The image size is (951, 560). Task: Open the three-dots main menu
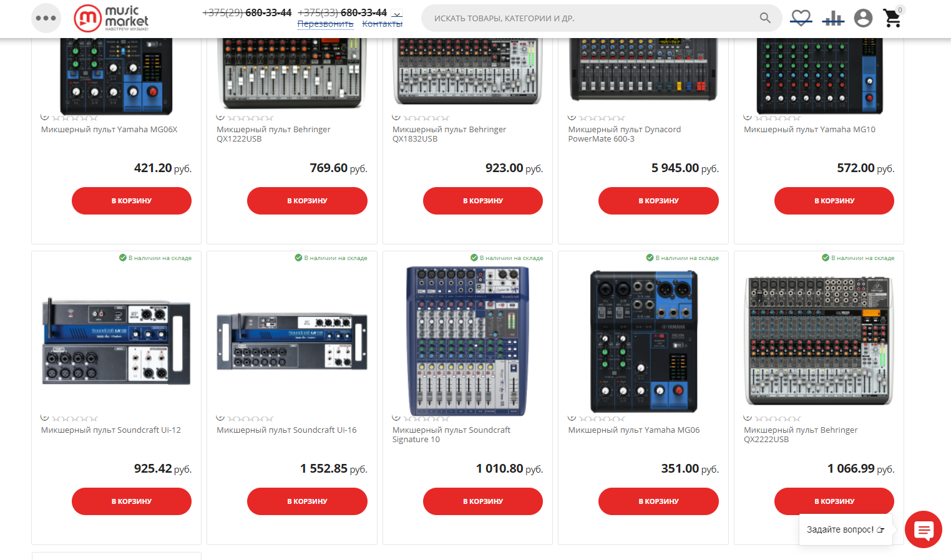pyautogui.click(x=46, y=18)
